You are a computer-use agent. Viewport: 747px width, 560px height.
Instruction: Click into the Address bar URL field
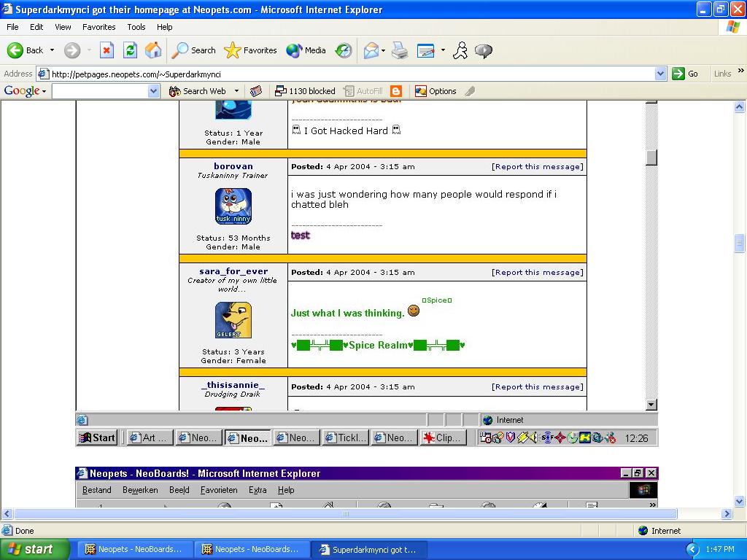pos(352,74)
